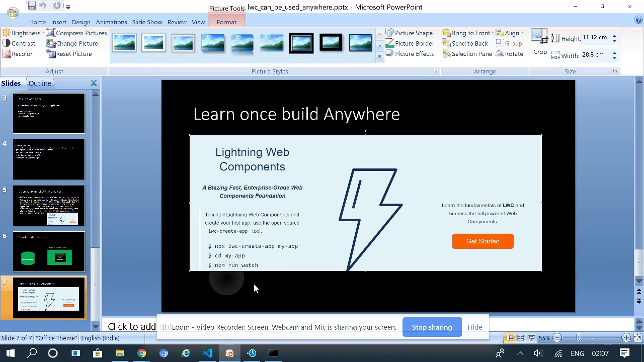
Task: Reset Picture to its original look
Action: (x=69, y=54)
